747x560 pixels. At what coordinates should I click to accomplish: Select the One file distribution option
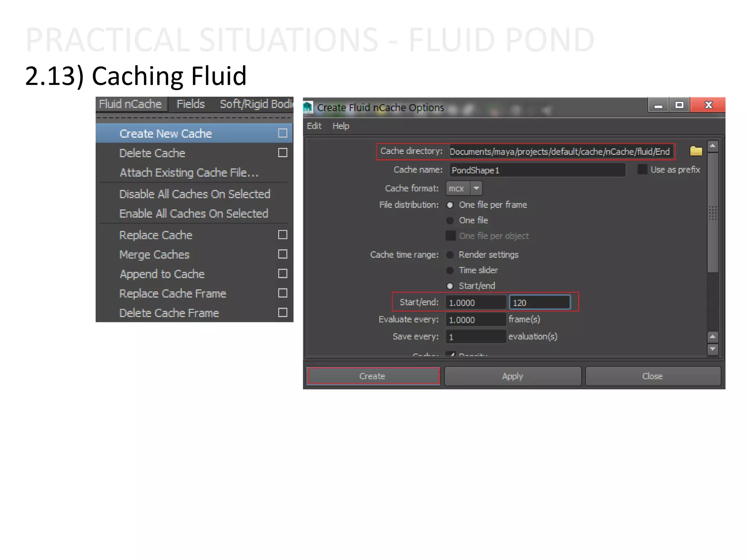(x=450, y=221)
